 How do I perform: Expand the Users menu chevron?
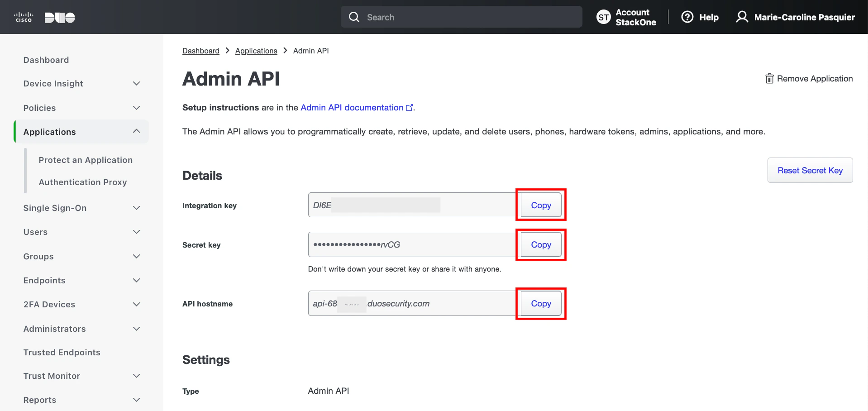[x=137, y=232]
